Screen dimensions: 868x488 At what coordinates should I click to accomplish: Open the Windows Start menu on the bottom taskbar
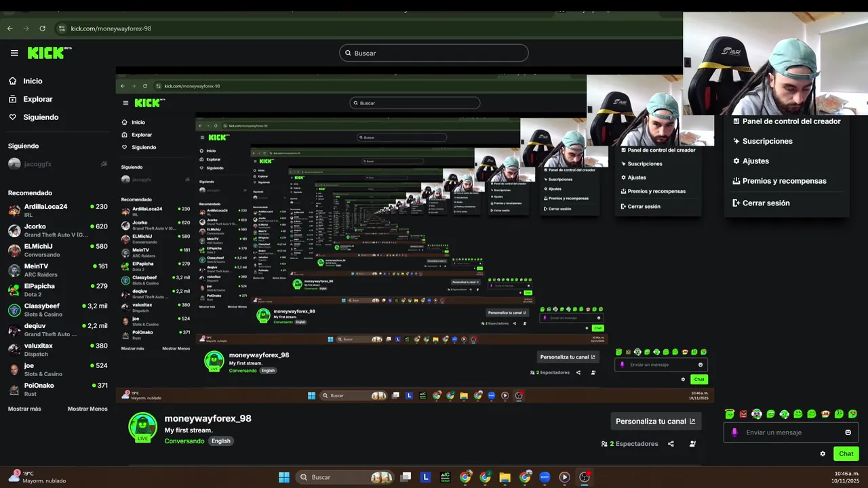(284, 477)
